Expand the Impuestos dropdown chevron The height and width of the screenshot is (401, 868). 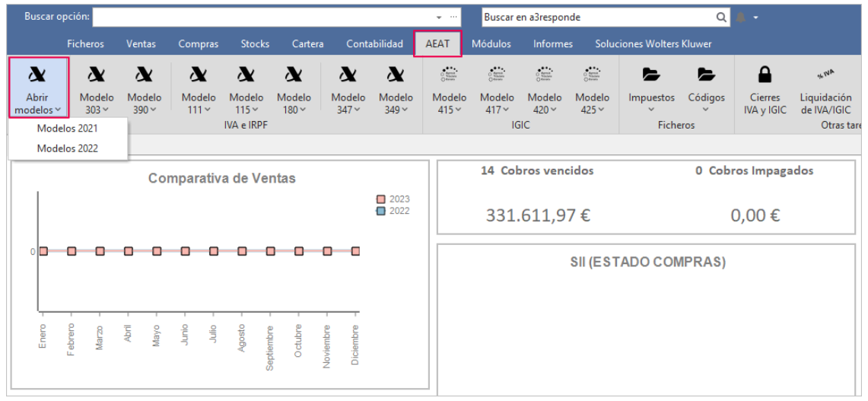(651, 109)
